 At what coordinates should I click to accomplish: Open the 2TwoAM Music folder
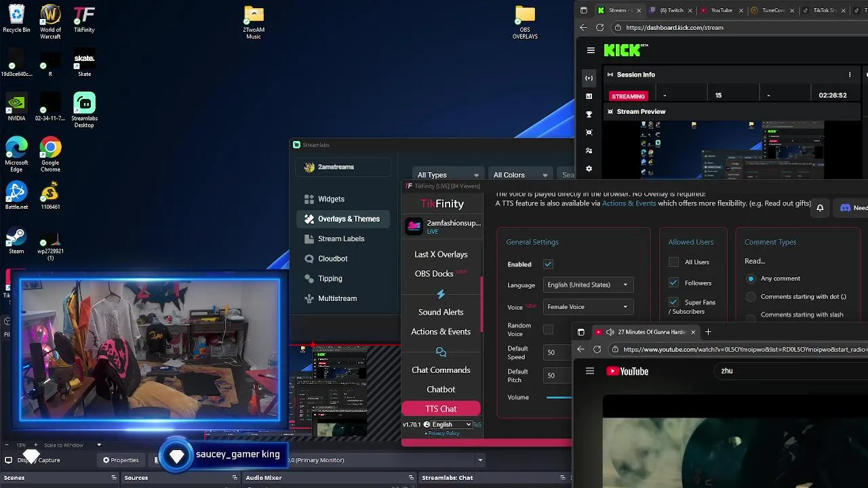point(254,22)
